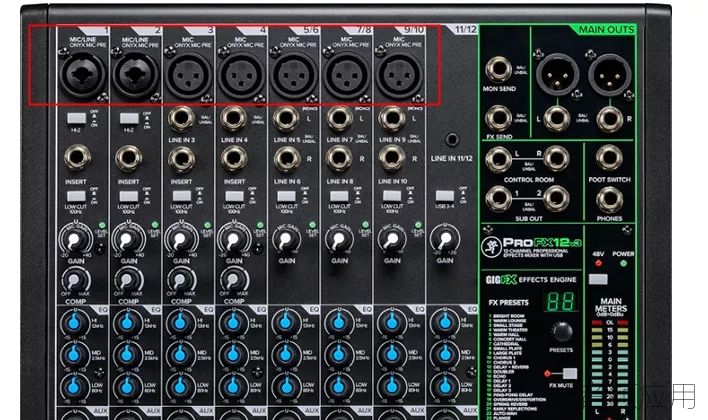Click the MAIN METERS LED display
Screen dimensions: 708x420
[x=610, y=364]
